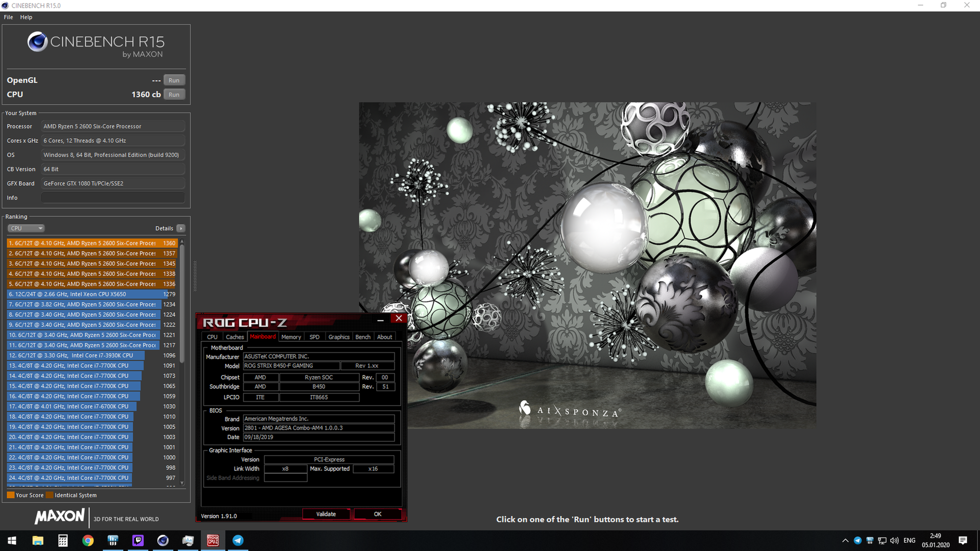Screen dimensions: 980x551
Task: Select ranking row 2 scoring 1357
Action: click(92, 253)
